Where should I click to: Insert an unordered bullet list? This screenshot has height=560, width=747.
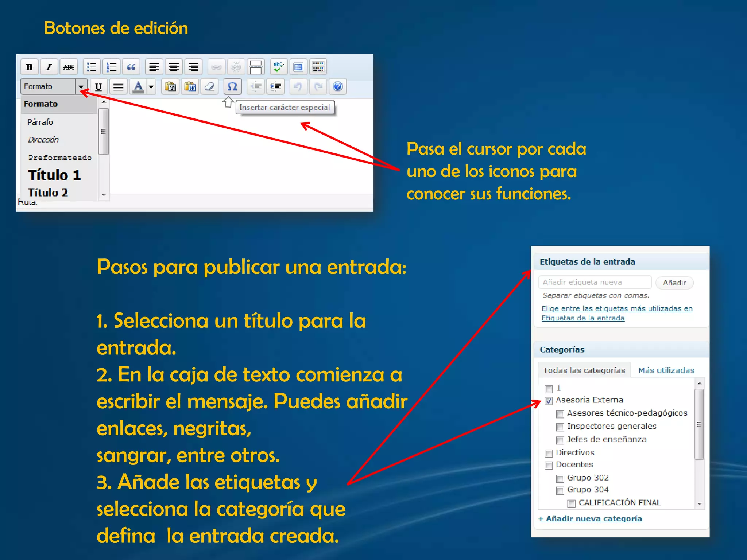[x=92, y=67]
